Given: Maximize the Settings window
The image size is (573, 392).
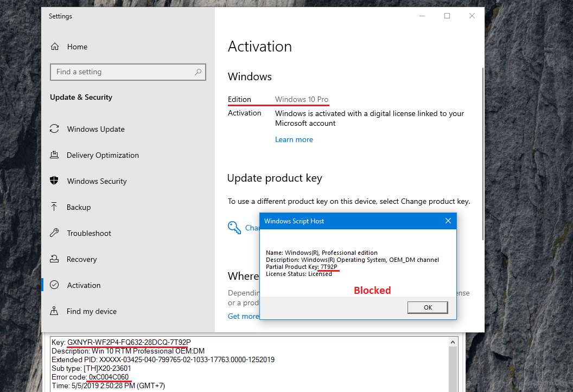Looking at the screenshot, I should 447,16.
